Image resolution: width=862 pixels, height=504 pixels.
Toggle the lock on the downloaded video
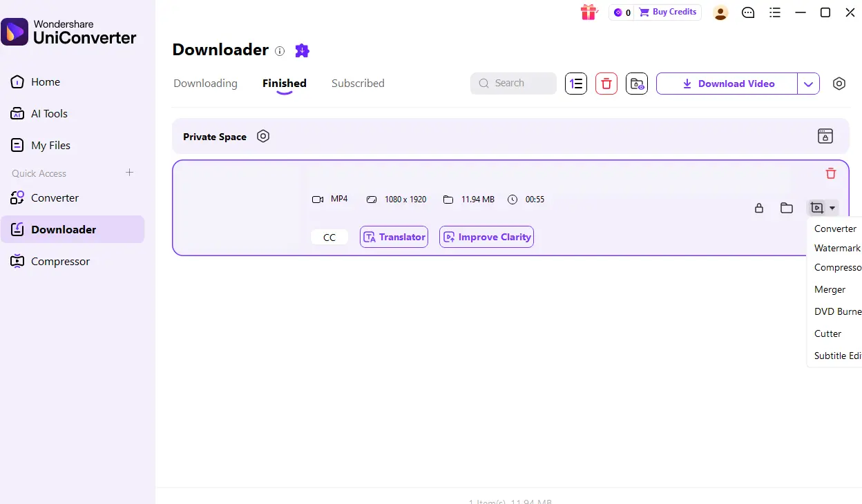pyautogui.click(x=759, y=208)
